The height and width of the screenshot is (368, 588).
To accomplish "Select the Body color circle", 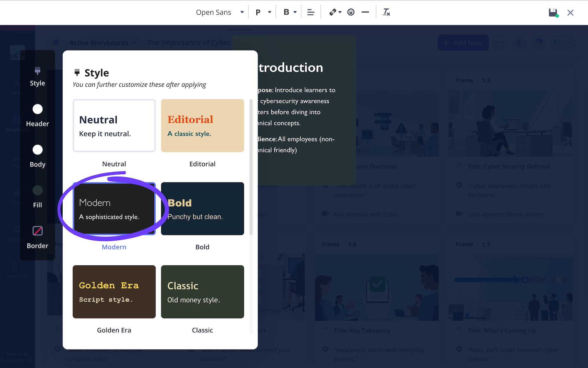I will point(37,150).
